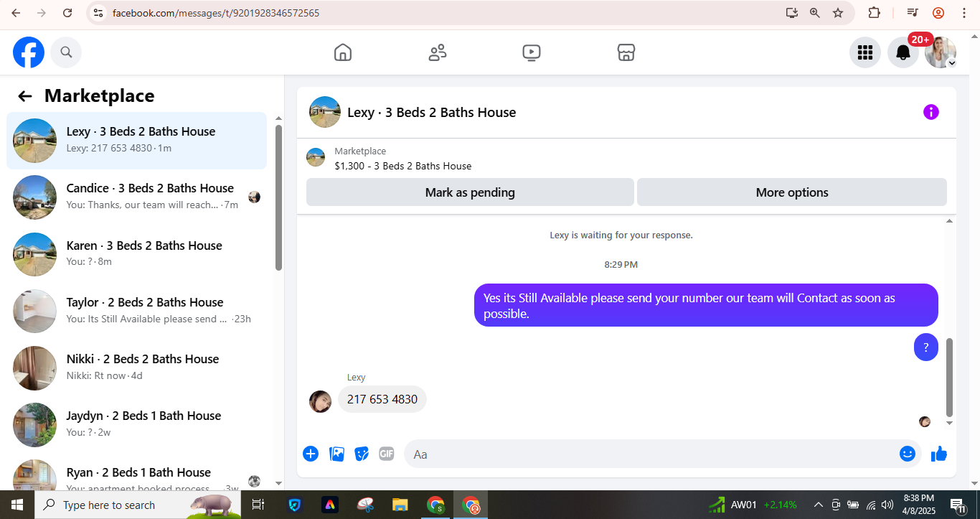Click the Lexy conversation header title

(432, 112)
